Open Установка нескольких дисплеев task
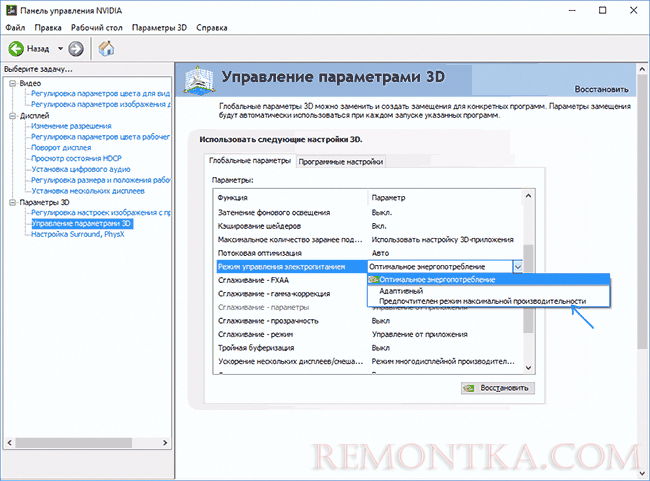 point(88,191)
